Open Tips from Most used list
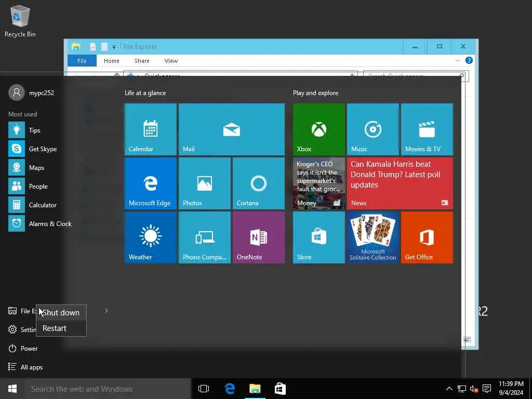532x399 pixels. [34, 130]
